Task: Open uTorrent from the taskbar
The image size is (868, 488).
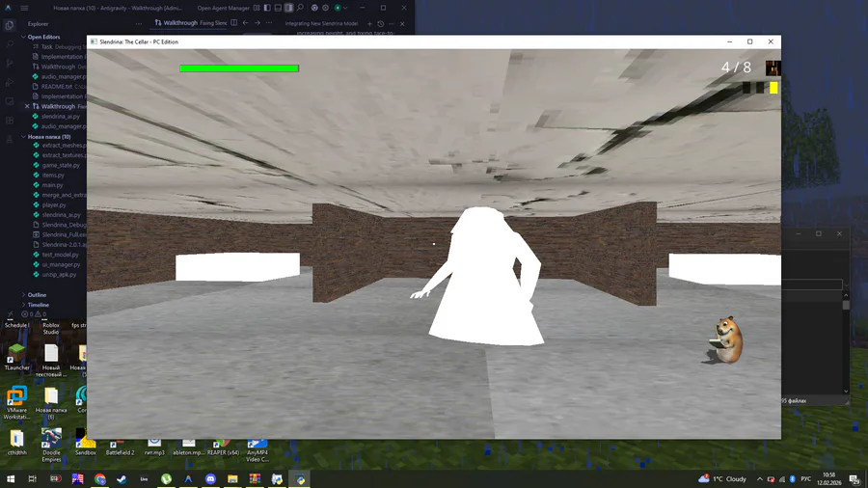Action: pyautogui.click(x=166, y=479)
